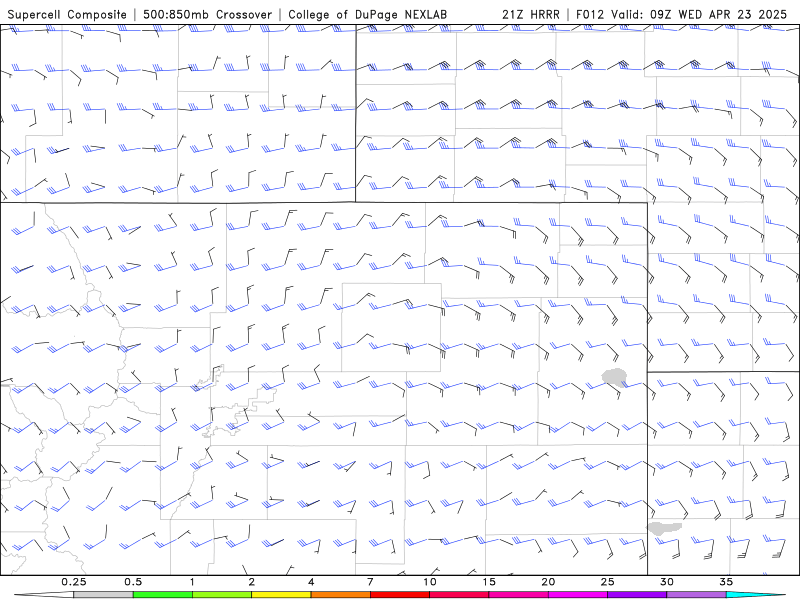This screenshot has width=800, height=600.
Task: Click the legend value 15
Action: 489,582
